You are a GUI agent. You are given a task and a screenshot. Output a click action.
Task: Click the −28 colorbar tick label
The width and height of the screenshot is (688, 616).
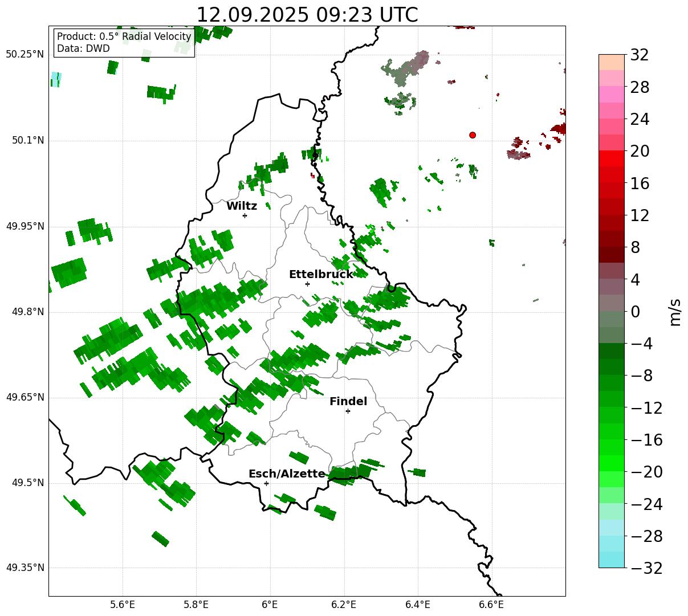646,536
